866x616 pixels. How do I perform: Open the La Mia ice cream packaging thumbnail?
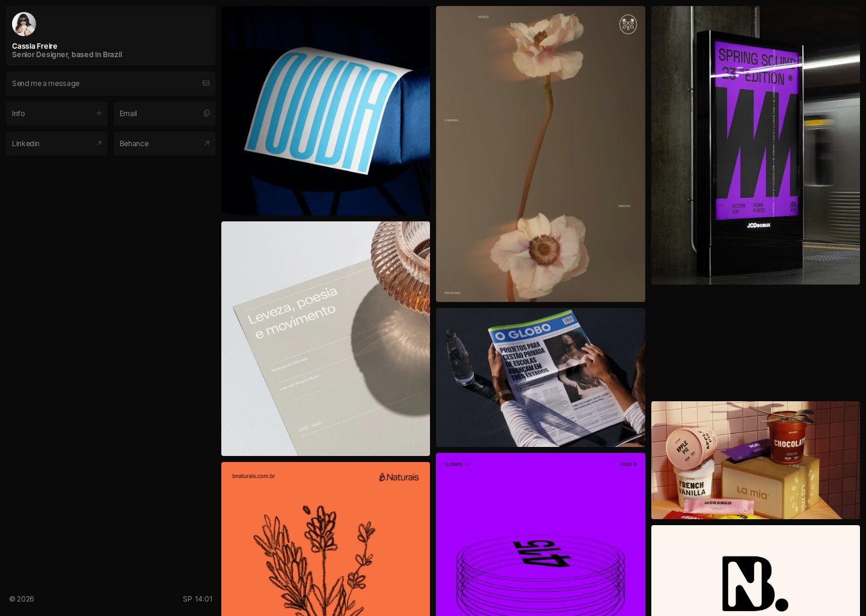tap(755, 460)
